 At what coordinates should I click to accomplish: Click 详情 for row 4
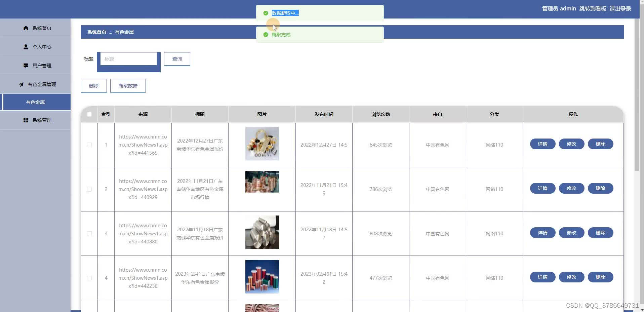pyautogui.click(x=542, y=277)
